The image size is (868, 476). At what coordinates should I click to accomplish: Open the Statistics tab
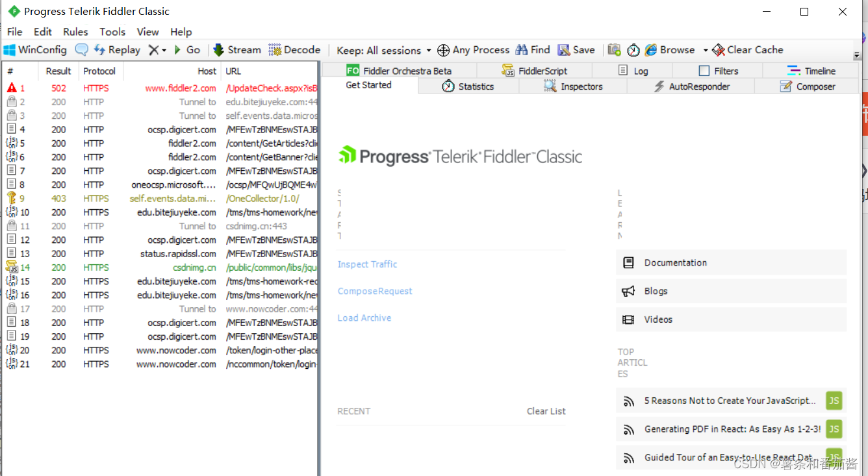pyautogui.click(x=468, y=86)
